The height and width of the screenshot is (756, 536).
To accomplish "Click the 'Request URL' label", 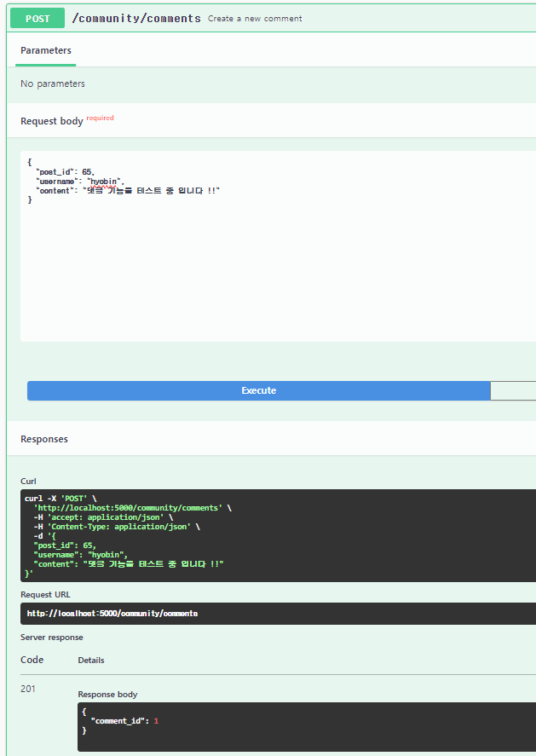I will (x=45, y=594).
